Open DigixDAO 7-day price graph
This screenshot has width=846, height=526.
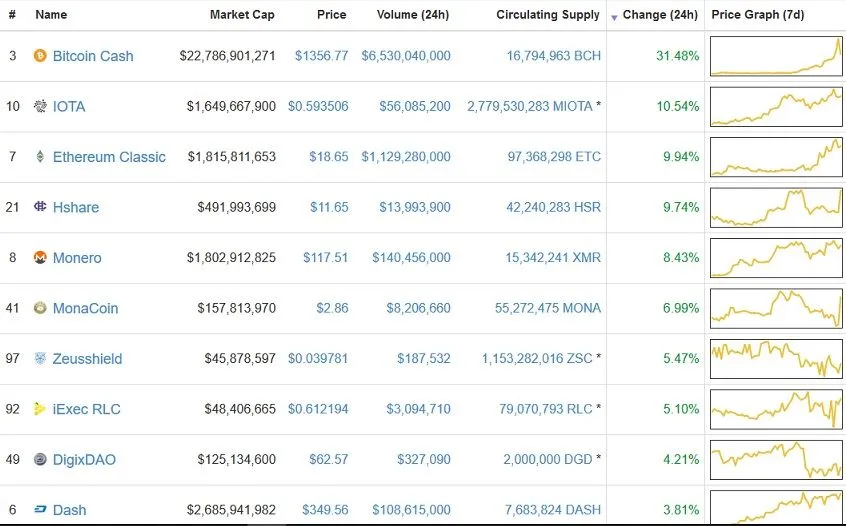776,460
